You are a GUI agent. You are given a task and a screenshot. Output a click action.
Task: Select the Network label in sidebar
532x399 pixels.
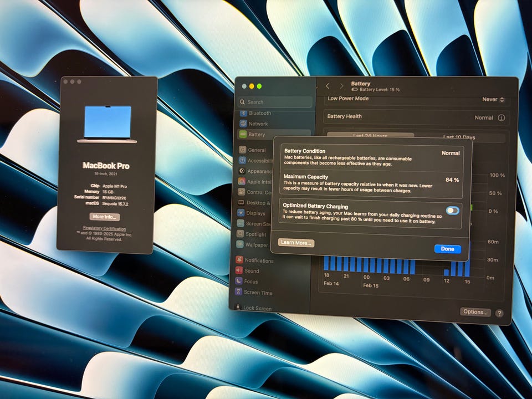258,124
